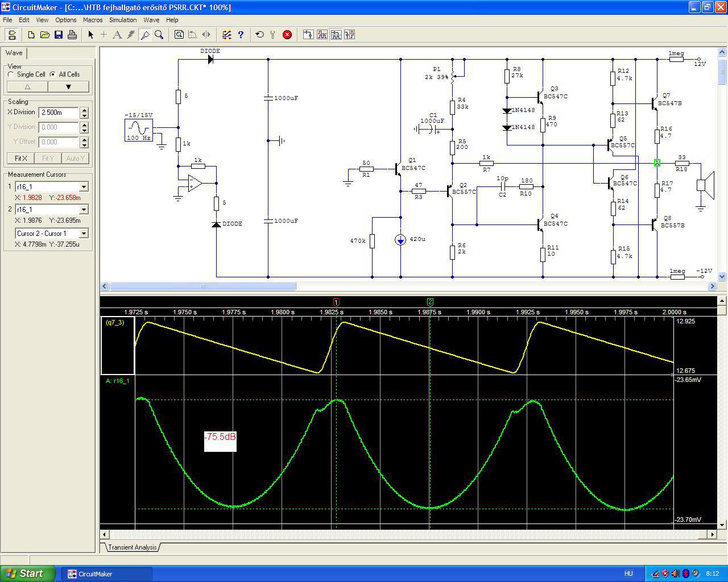Open the View menu
Viewport: 728px width, 582px height.
(42, 20)
